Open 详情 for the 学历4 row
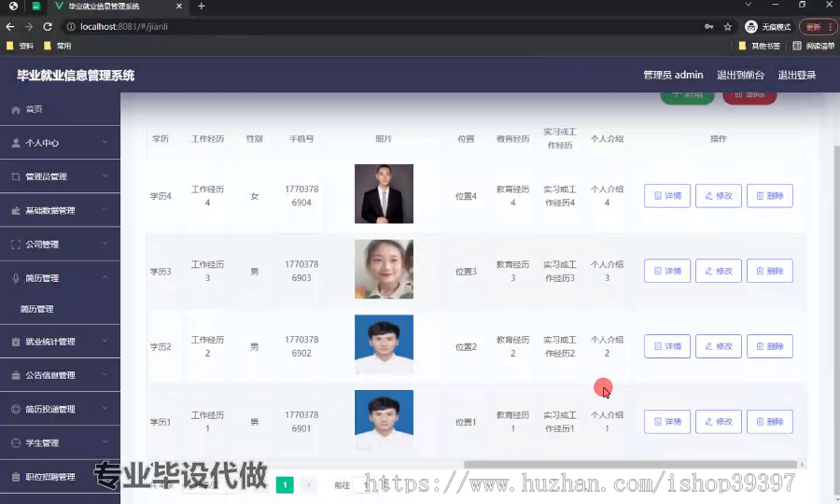 667,196
